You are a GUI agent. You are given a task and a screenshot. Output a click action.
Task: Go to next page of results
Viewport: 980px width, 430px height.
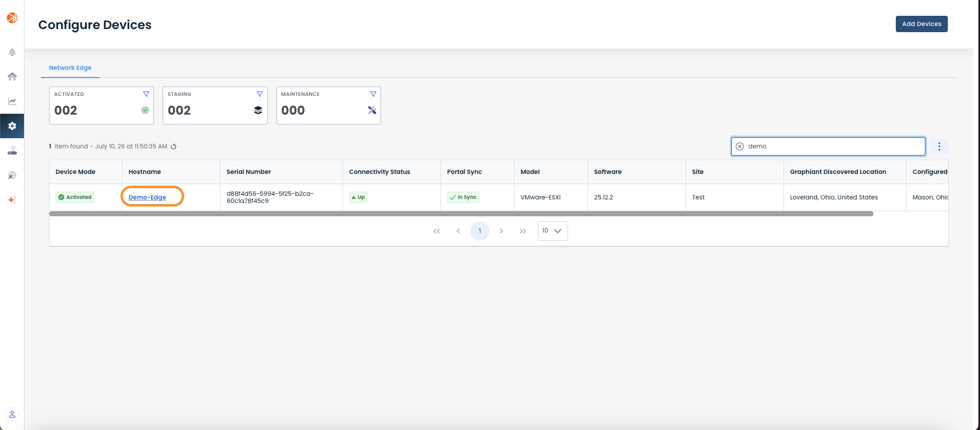point(501,231)
